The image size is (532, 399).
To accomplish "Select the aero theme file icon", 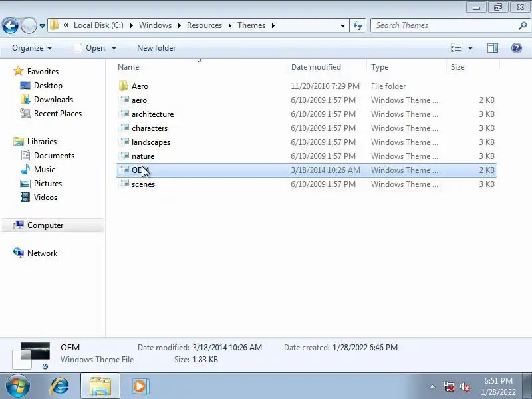I will 124,100.
